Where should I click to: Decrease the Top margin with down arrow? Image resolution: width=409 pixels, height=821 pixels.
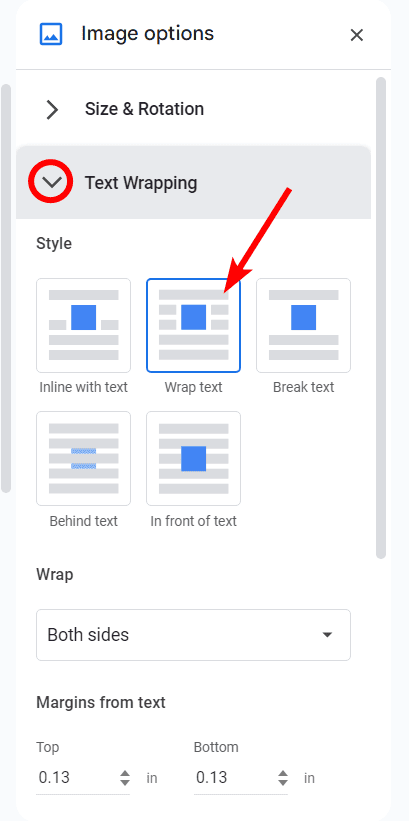pos(125,783)
